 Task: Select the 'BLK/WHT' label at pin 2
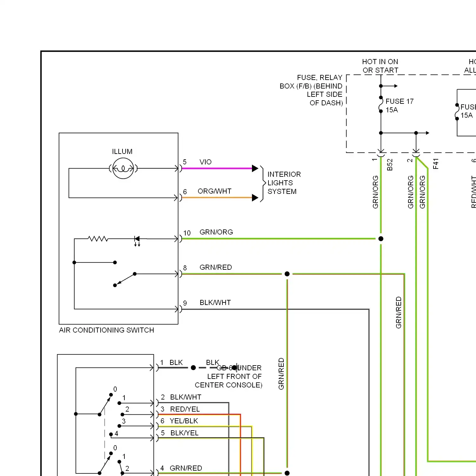[186, 397]
